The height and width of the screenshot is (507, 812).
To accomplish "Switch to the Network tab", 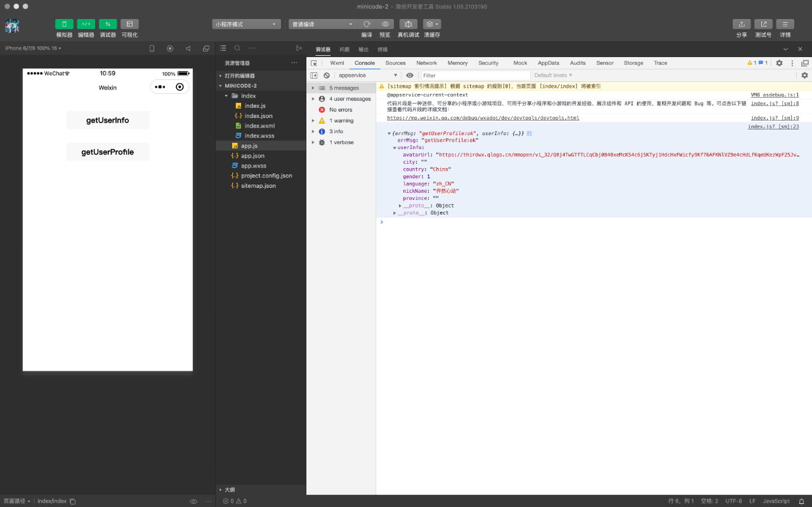I will [426, 63].
